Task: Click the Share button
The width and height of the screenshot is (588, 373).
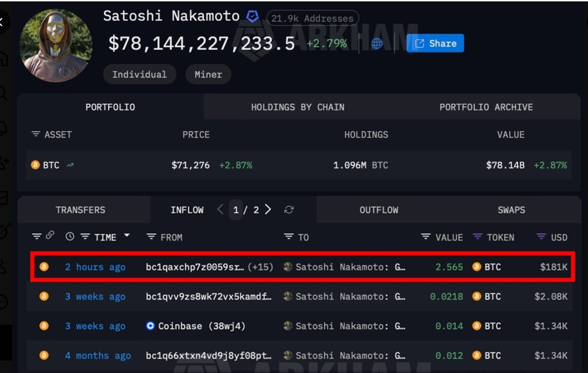Action: pos(435,43)
